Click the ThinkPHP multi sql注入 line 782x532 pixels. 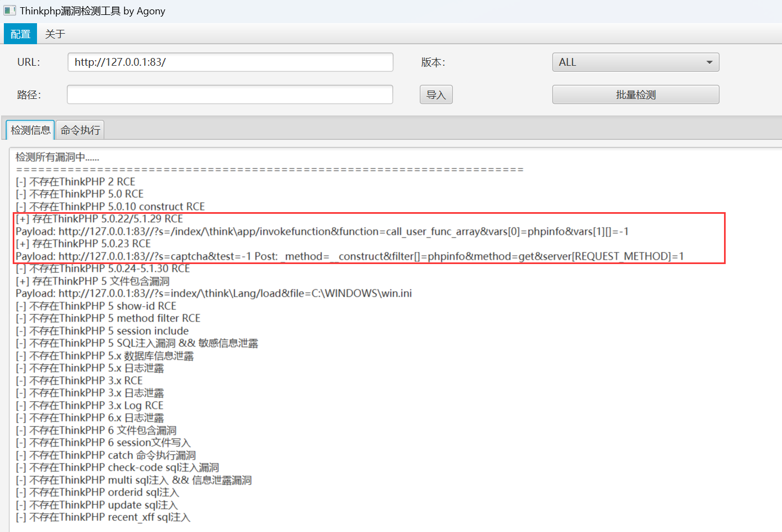coord(134,480)
